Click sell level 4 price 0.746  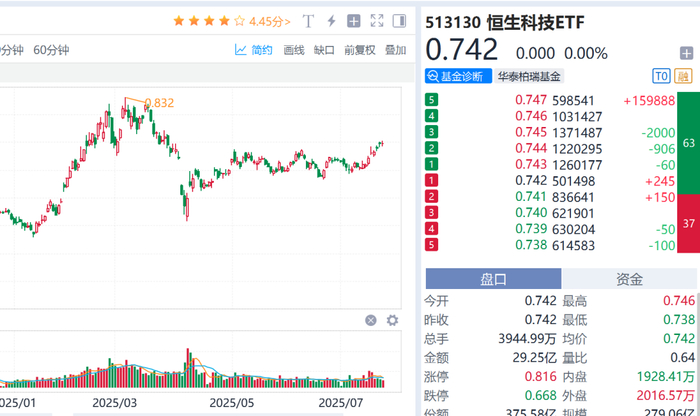pos(531,116)
